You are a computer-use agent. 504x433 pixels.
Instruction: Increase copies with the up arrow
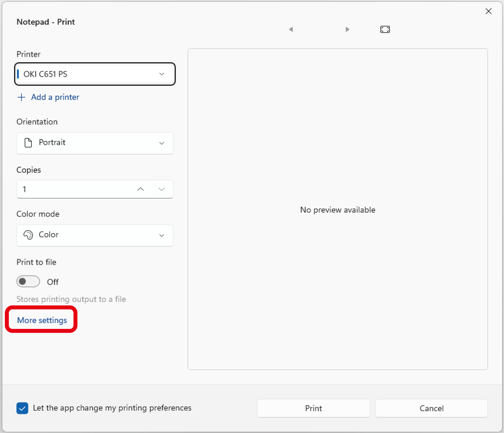tap(141, 189)
